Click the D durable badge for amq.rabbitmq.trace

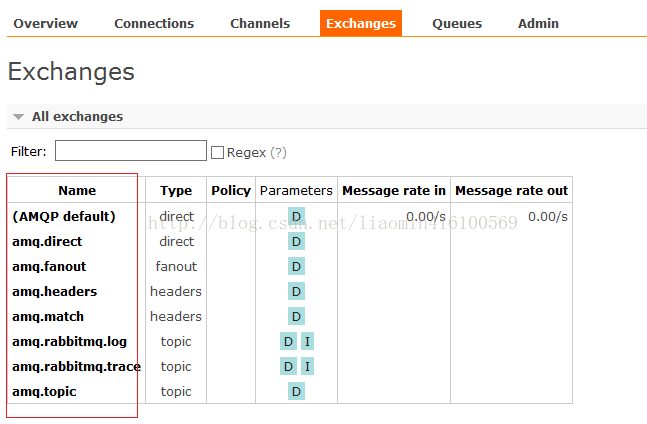coord(288,366)
